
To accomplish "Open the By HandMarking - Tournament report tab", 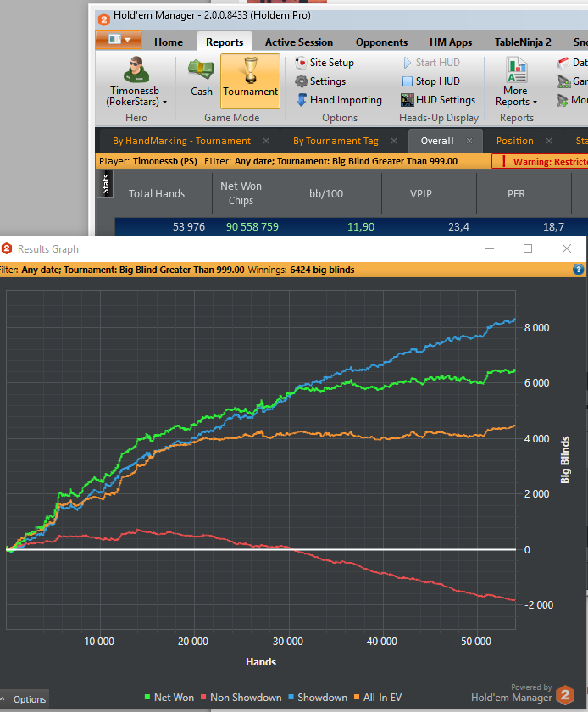I will (181, 141).
